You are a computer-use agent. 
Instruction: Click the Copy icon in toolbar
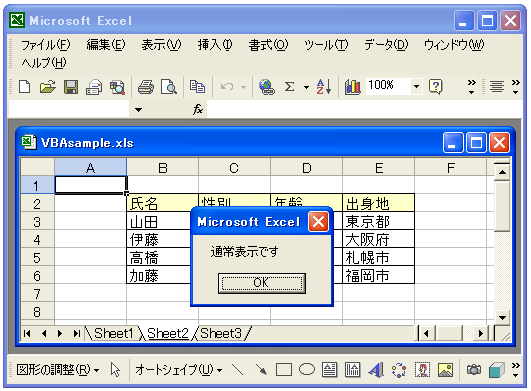[x=197, y=87]
